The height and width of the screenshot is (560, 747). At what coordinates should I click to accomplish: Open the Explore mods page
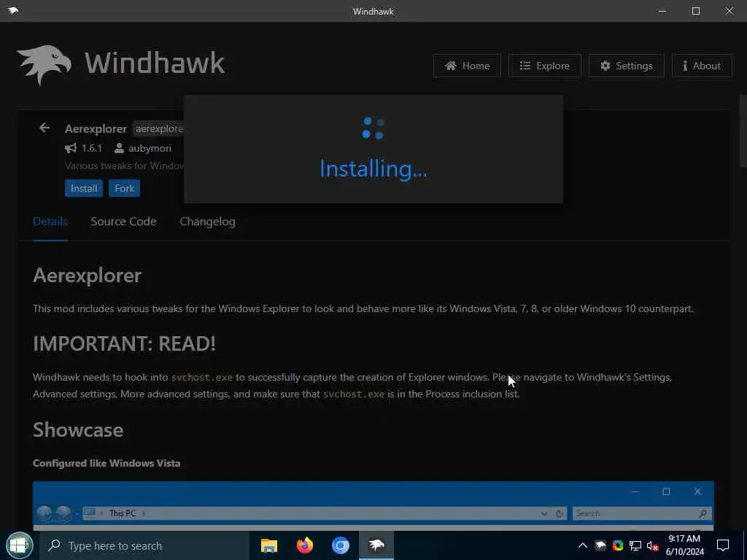tap(544, 66)
